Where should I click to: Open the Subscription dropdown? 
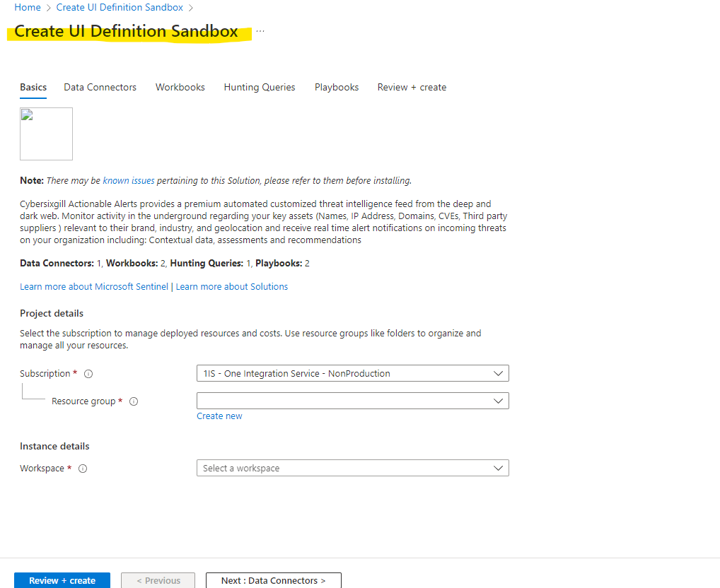click(x=353, y=373)
